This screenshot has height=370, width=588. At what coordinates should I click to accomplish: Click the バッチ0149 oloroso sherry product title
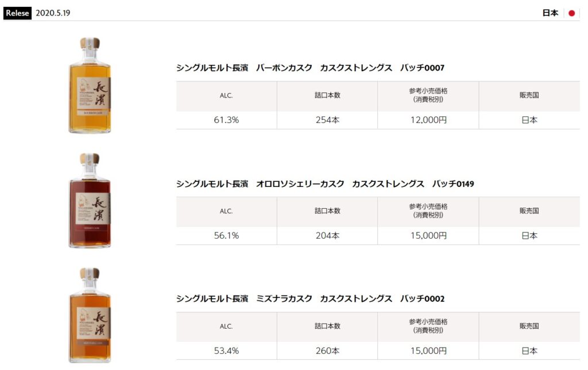325,184
